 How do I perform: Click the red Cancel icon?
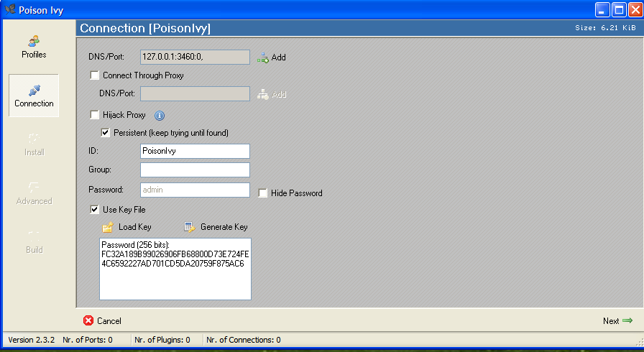tap(88, 321)
